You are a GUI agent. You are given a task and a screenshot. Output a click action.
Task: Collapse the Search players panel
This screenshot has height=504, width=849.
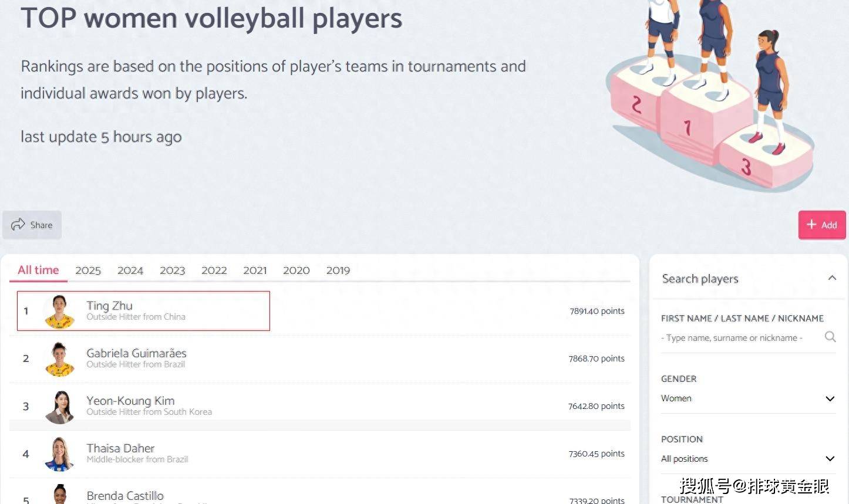[x=831, y=278]
